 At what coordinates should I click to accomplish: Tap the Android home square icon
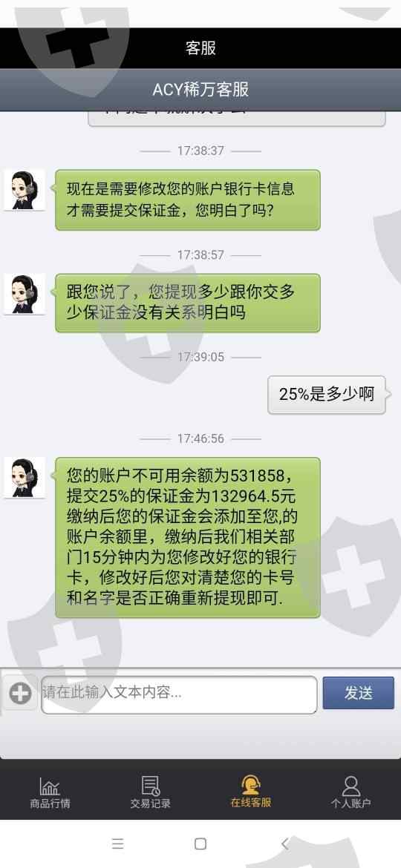pyautogui.click(x=200, y=843)
